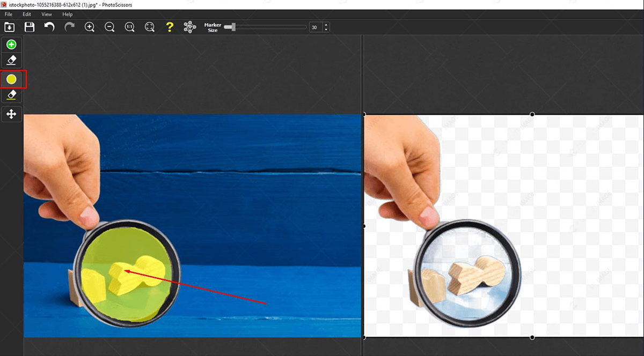Select the yellow transparent marker tool
644x356 pixels.
(x=11, y=79)
